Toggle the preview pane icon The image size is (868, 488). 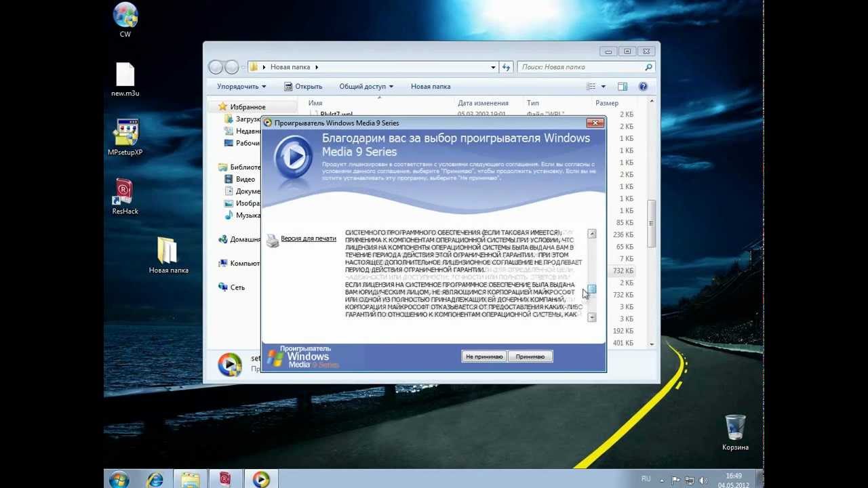623,87
